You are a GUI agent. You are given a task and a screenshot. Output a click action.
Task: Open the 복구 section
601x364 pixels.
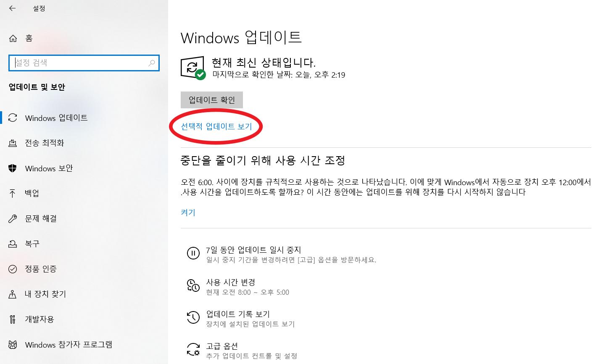[32, 244]
